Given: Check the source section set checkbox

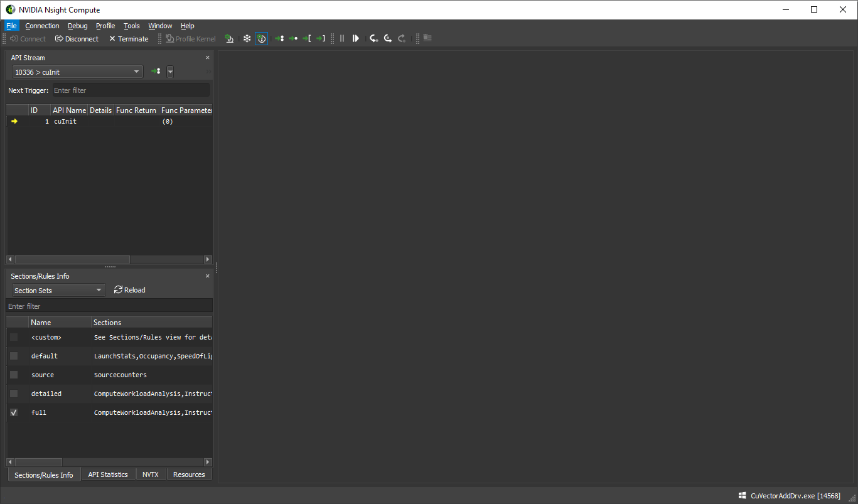Looking at the screenshot, I should 14,375.
